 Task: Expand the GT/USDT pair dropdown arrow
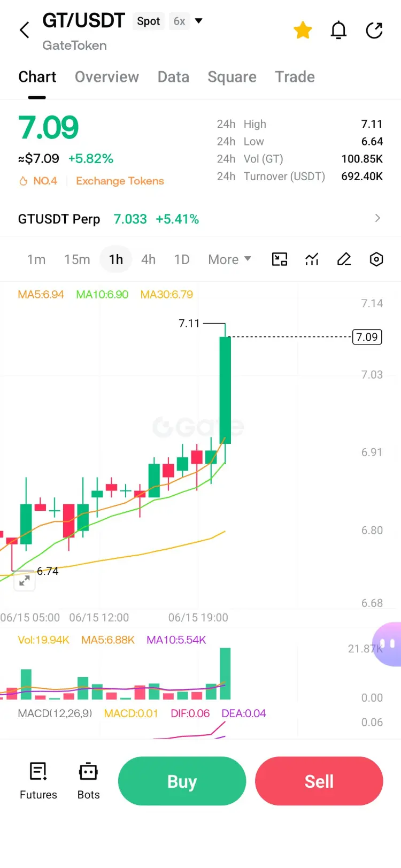point(199,21)
